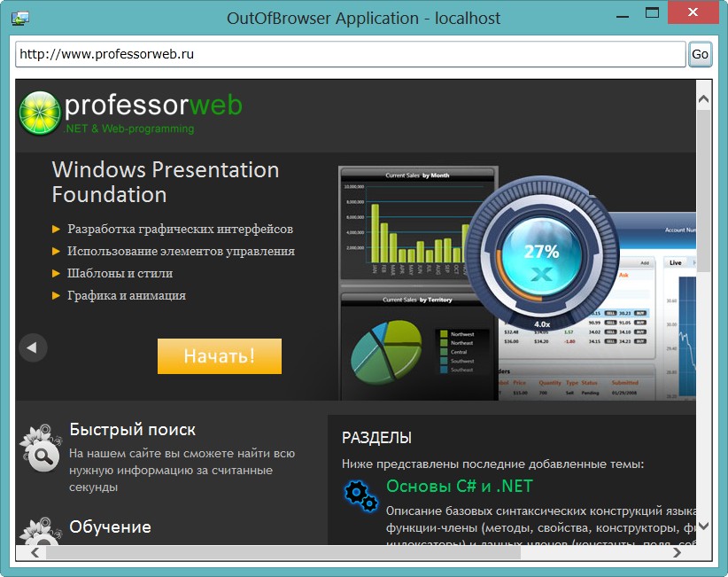728x577 pixels.
Task: Click the application icon in title bar
Action: [x=20, y=18]
